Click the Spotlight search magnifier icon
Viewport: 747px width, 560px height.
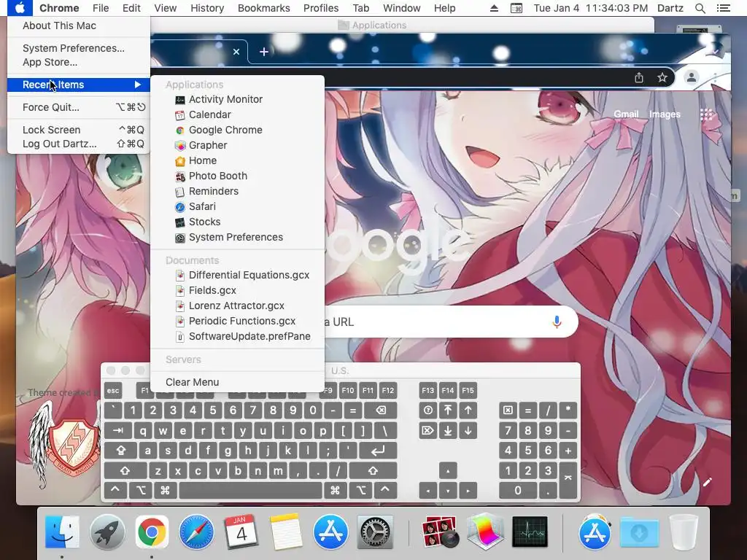pos(700,8)
